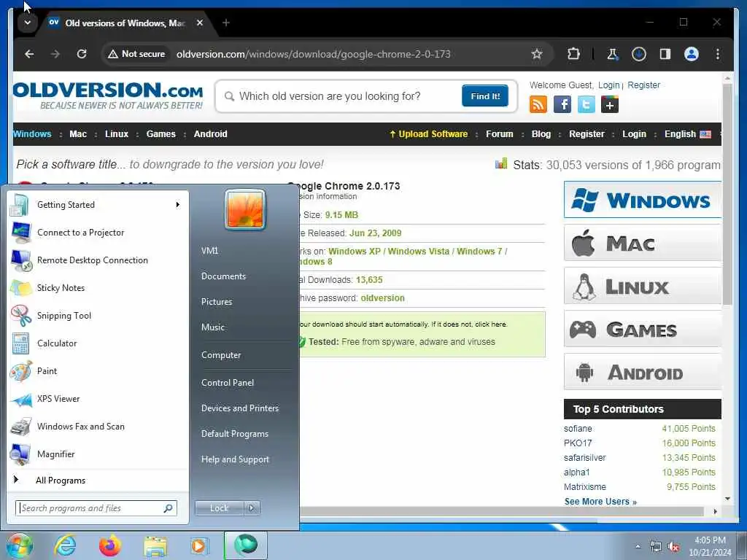Show hidden system tray icons
Viewport: 747px width, 560px height.
pyautogui.click(x=638, y=547)
